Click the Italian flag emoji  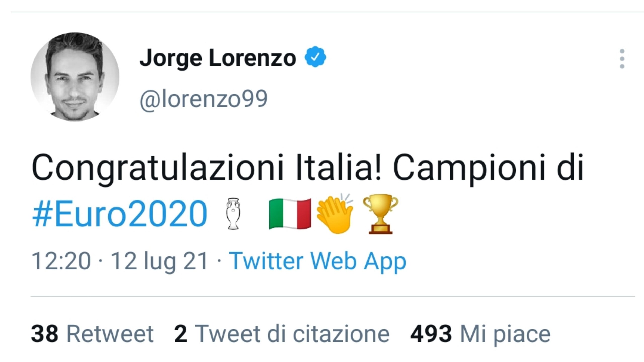click(x=290, y=214)
